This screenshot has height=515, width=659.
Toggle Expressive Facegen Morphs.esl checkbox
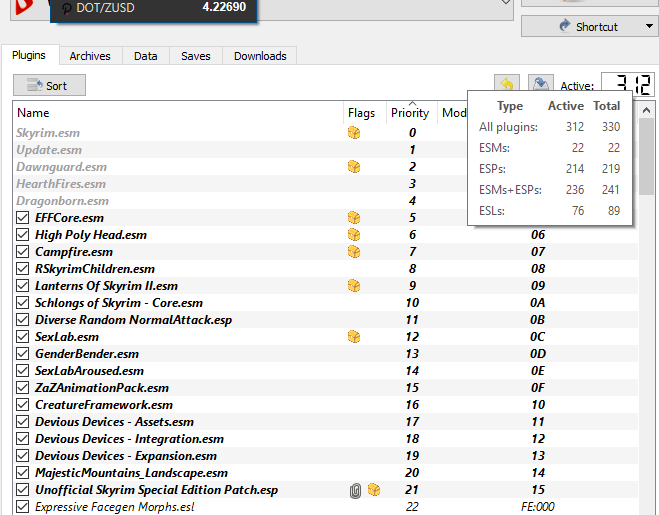[23, 507]
